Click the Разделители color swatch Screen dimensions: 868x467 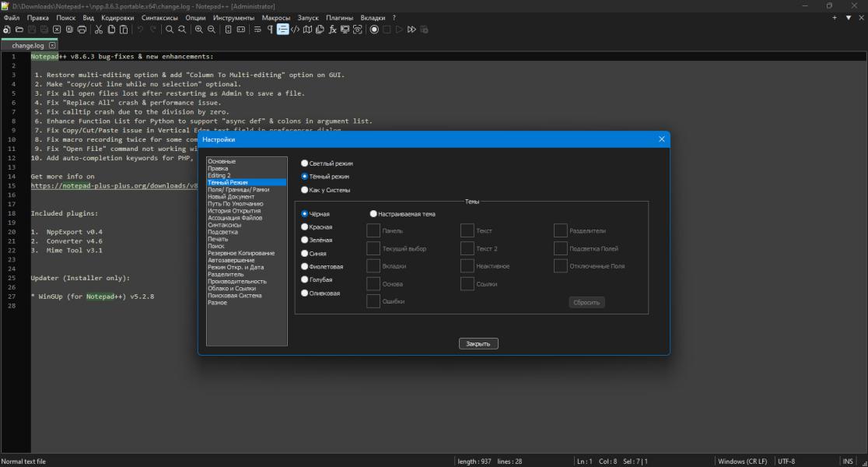click(560, 230)
